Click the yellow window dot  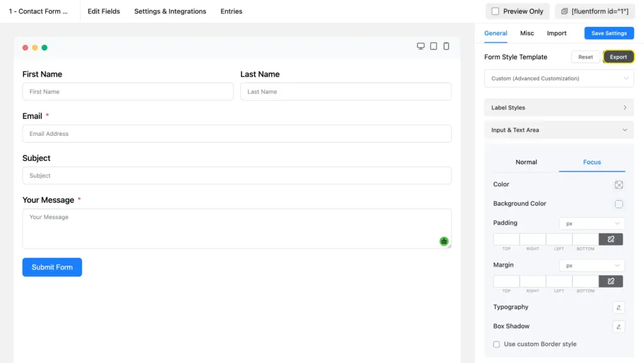[x=35, y=48]
